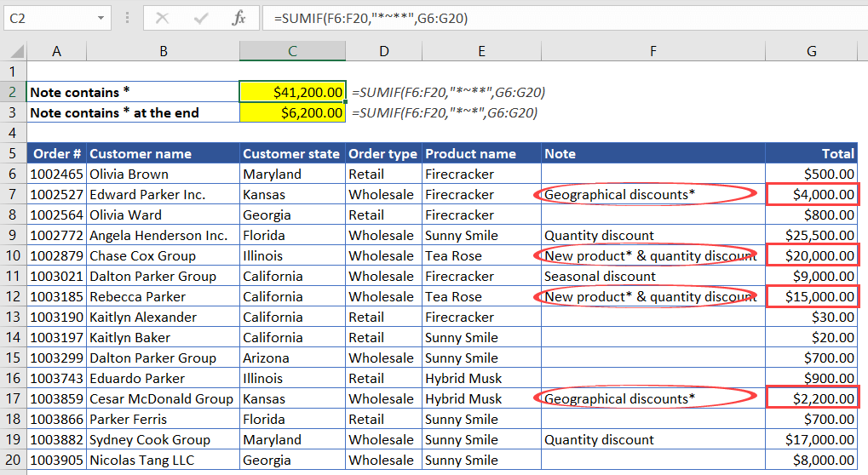This screenshot has width=868, height=475.
Task: Select the 'Order #' header cell
Action: 56,154
